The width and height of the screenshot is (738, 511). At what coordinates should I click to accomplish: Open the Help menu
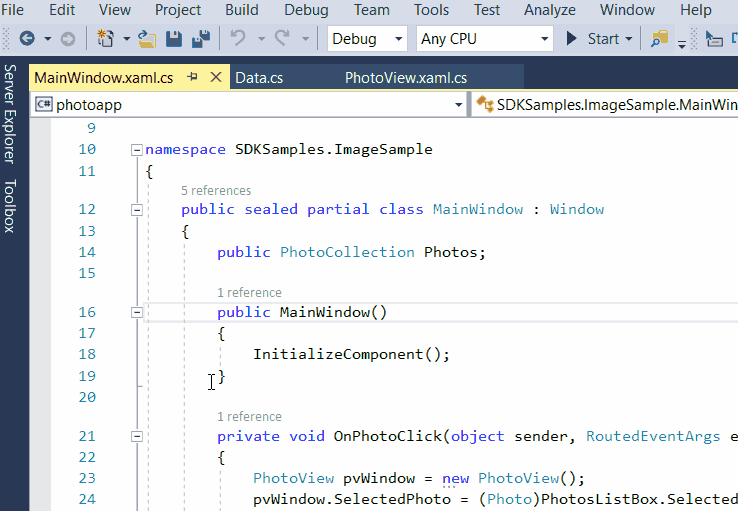[x=695, y=9]
